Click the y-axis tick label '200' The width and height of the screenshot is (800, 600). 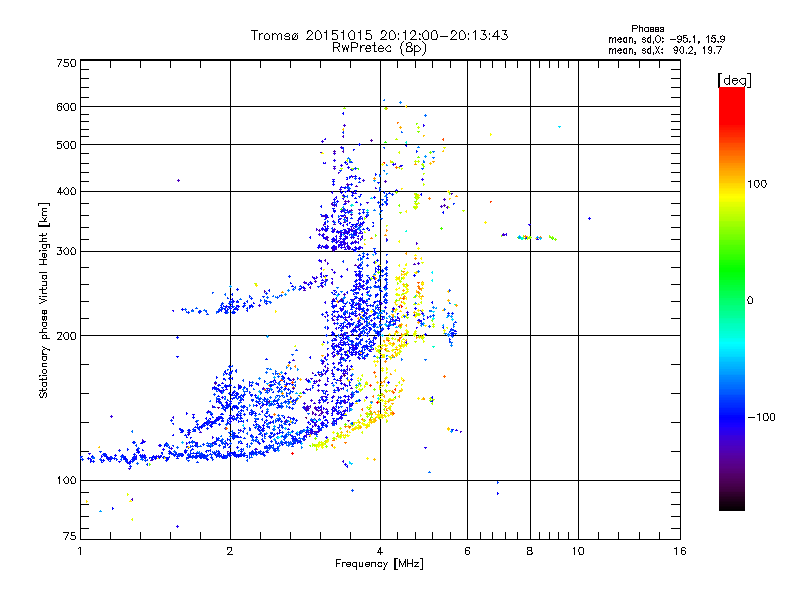(66, 336)
